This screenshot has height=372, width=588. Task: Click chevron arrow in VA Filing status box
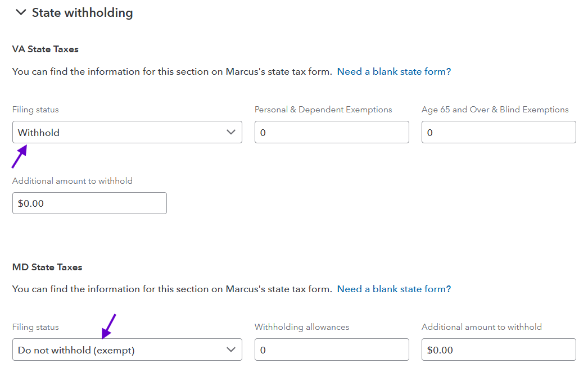tap(230, 133)
